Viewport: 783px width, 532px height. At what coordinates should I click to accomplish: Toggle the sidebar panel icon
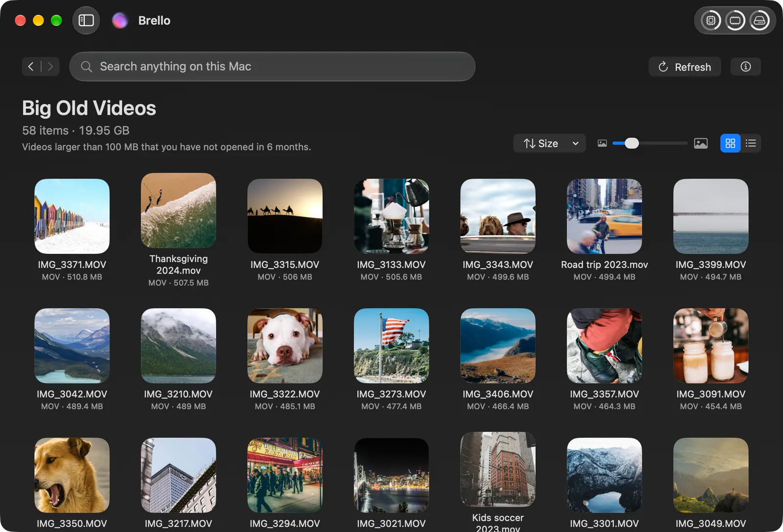coord(86,21)
